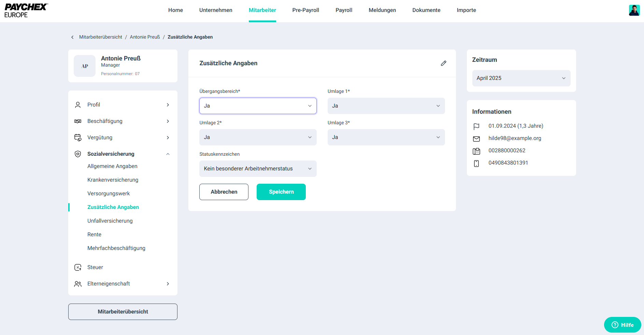Collapse the Sozialversicherung section chevron
The image size is (644, 335).
(168, 154)
